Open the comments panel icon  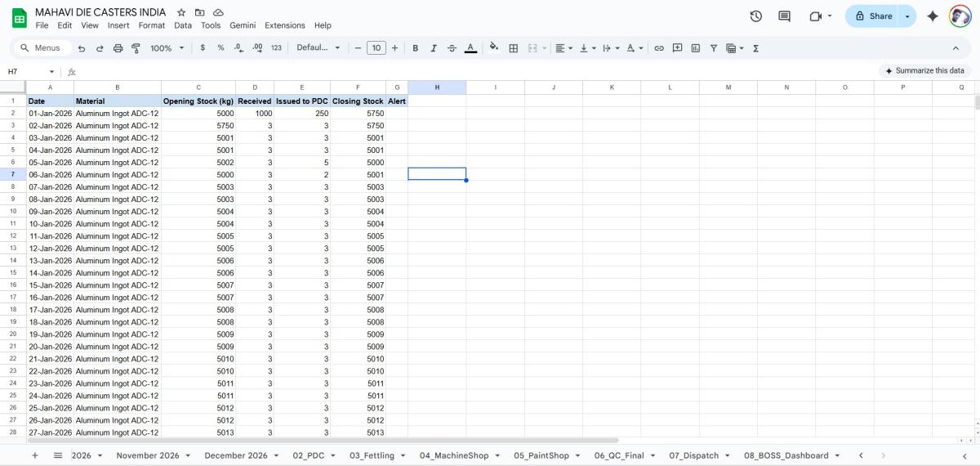pyautogui.click(x=784, y=16)
